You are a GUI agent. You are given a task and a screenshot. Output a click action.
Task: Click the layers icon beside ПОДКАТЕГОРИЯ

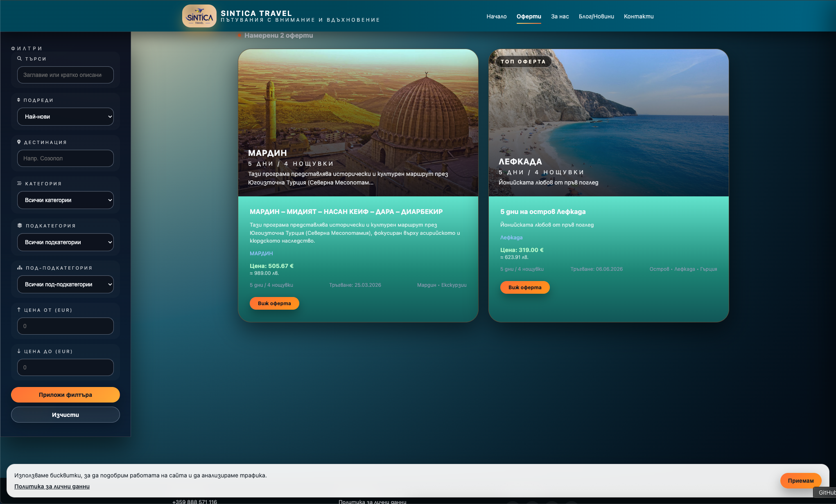pyautogui.click(x=19, y=225)
